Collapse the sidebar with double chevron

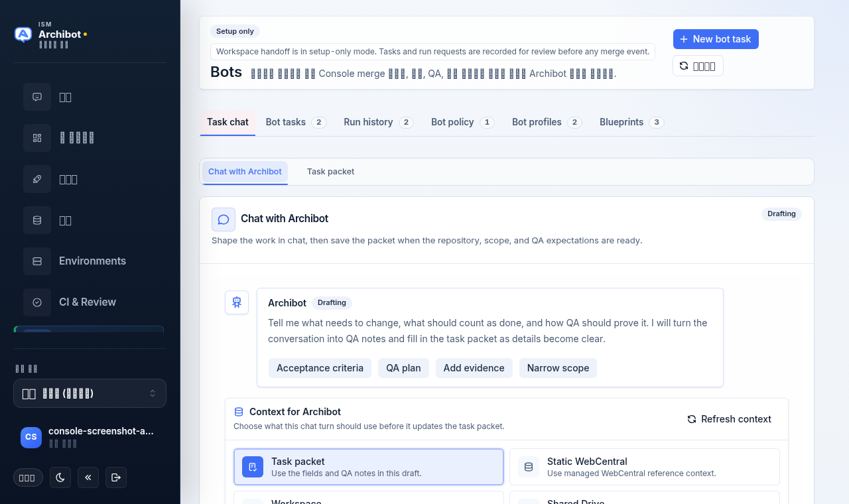tap(88, 477)
